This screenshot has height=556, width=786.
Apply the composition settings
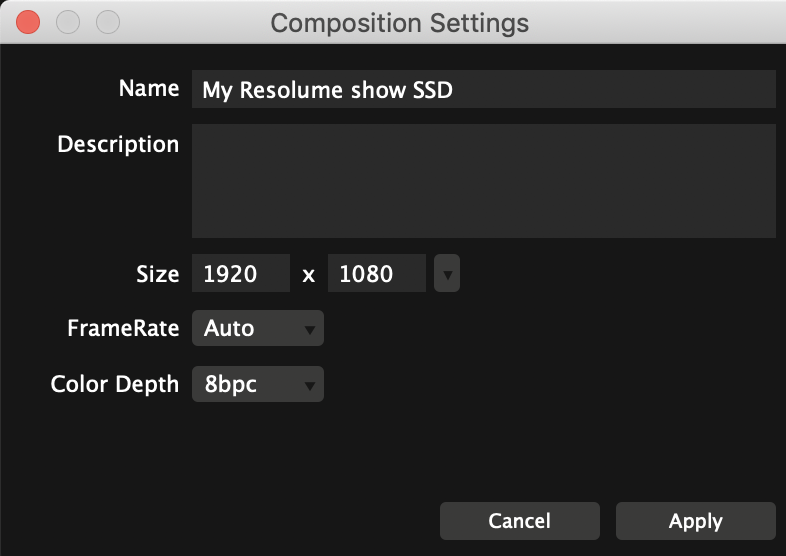tap(695, 521)
